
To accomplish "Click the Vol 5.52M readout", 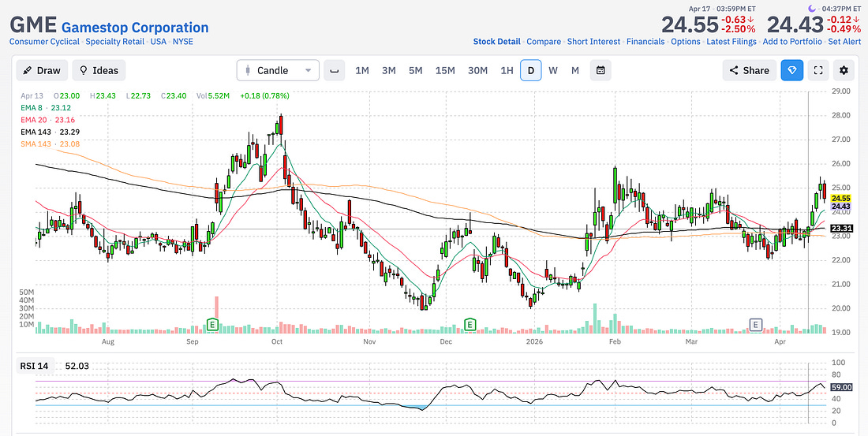I will 213,95.
